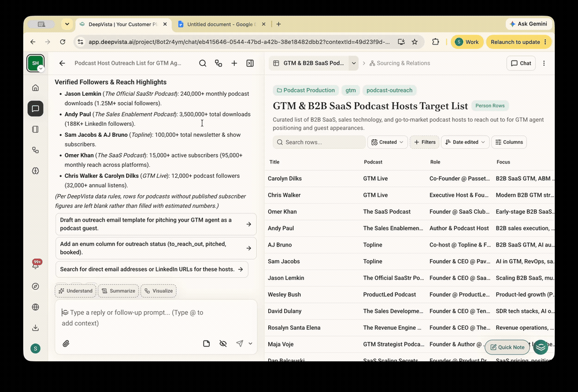Image resolution: width=578 pixels, height=392 pixels.
Task: Open the graph nodes icon in left sidebar
Action: tap(35, 150)
